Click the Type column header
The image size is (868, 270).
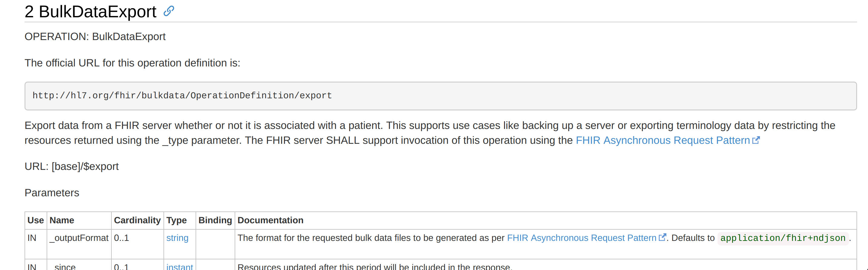(x=176, y=220)
